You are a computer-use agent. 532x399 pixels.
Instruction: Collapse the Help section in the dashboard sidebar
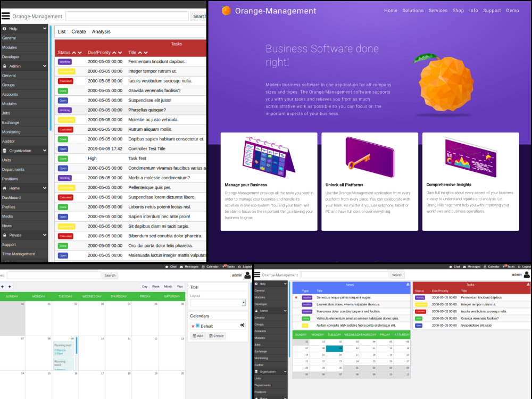285,284
